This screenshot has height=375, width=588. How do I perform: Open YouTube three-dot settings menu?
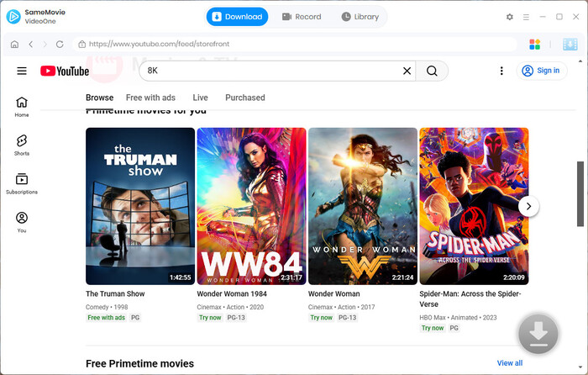[501, 71]
